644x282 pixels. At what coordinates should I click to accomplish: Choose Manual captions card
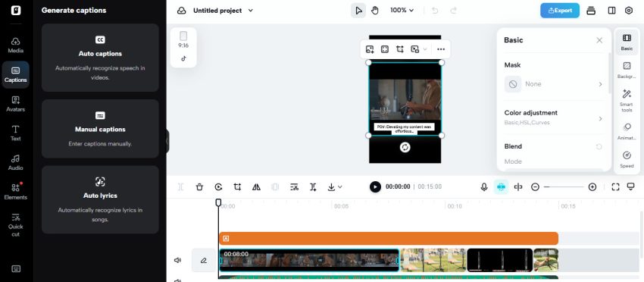tap(100, 129)
